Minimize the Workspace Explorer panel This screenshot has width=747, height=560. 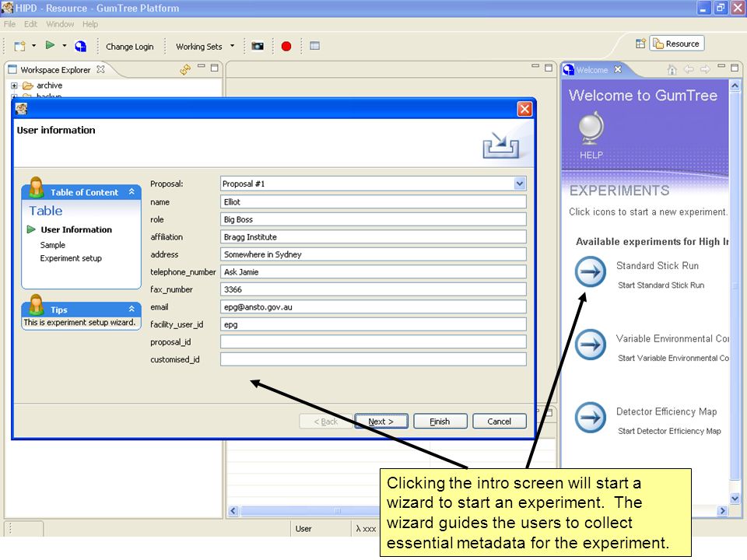pyautogui.click(x=202, y=67)
